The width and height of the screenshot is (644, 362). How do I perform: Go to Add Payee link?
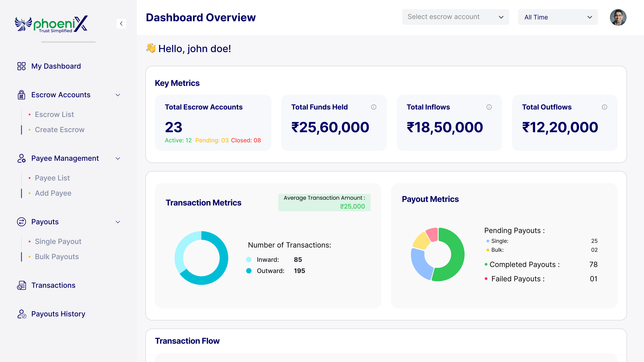pyautogui.click(x=53, y=193)
